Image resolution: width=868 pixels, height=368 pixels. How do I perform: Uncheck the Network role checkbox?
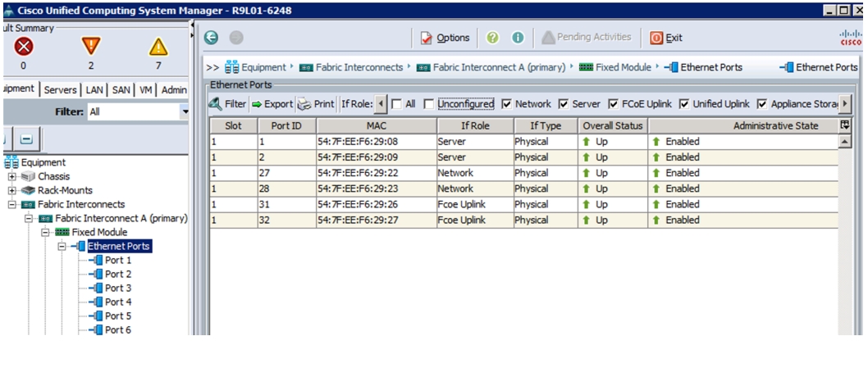pyautogui.click(x=506, y=104)
